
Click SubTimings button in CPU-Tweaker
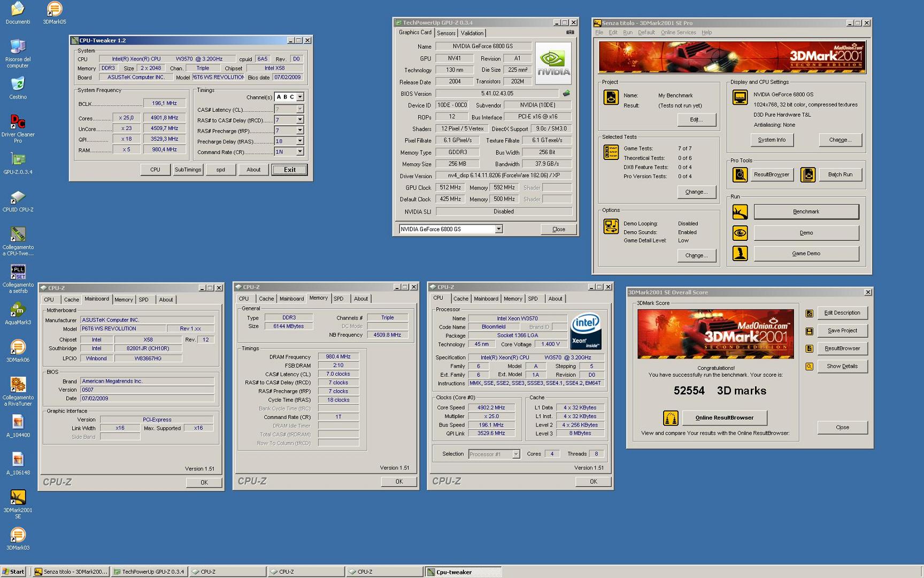(x=188, y=170)
